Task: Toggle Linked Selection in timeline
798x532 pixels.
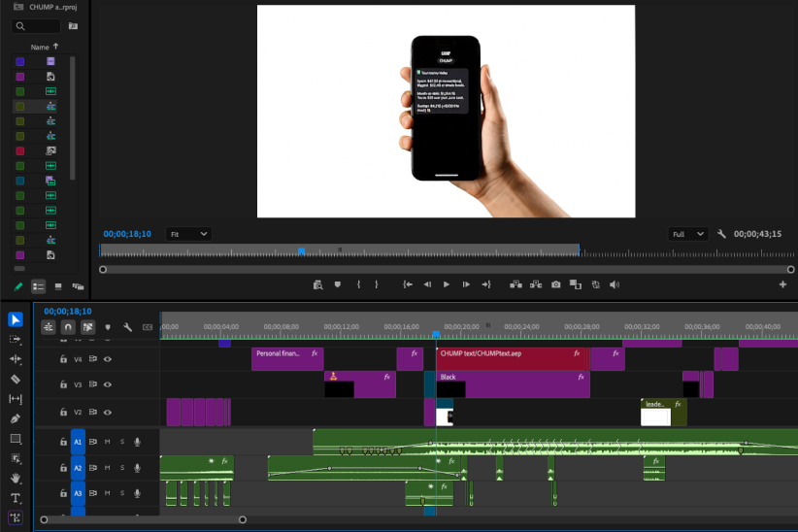Action: [87, 327]
